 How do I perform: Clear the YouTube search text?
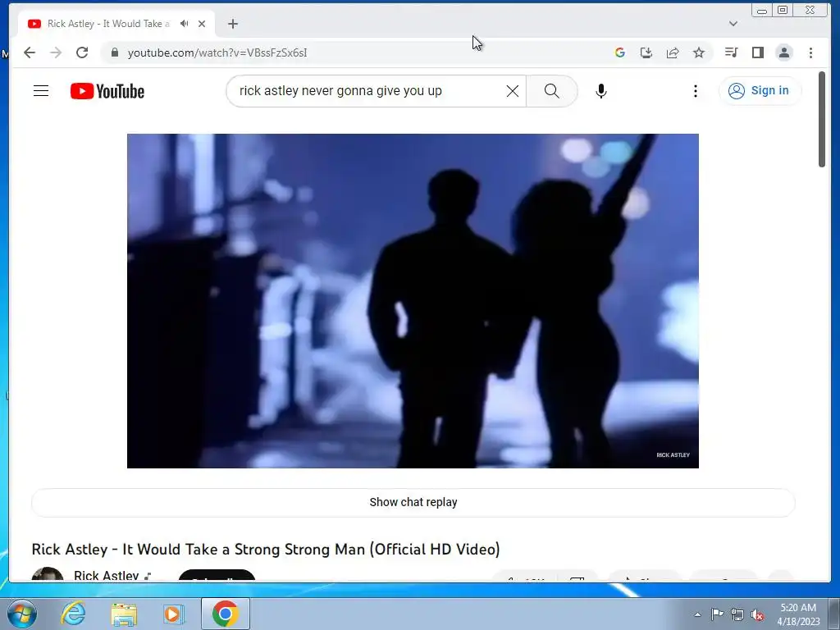(512, 91)
